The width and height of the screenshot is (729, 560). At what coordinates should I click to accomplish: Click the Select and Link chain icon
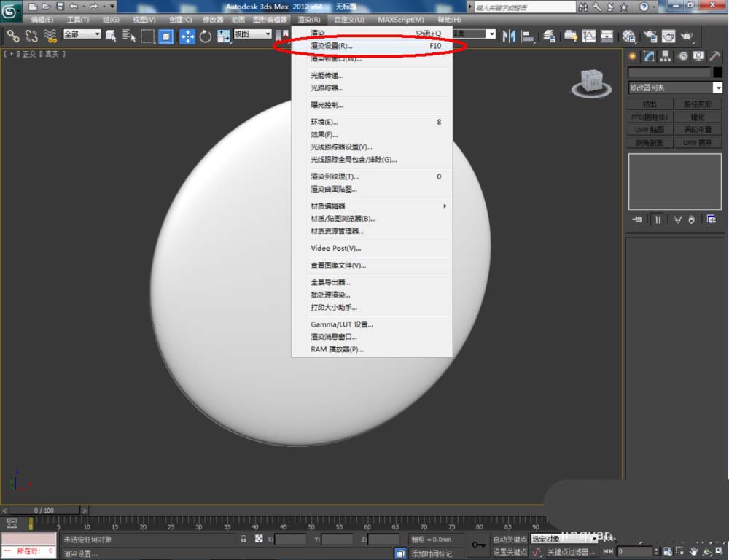click(13, 36)
